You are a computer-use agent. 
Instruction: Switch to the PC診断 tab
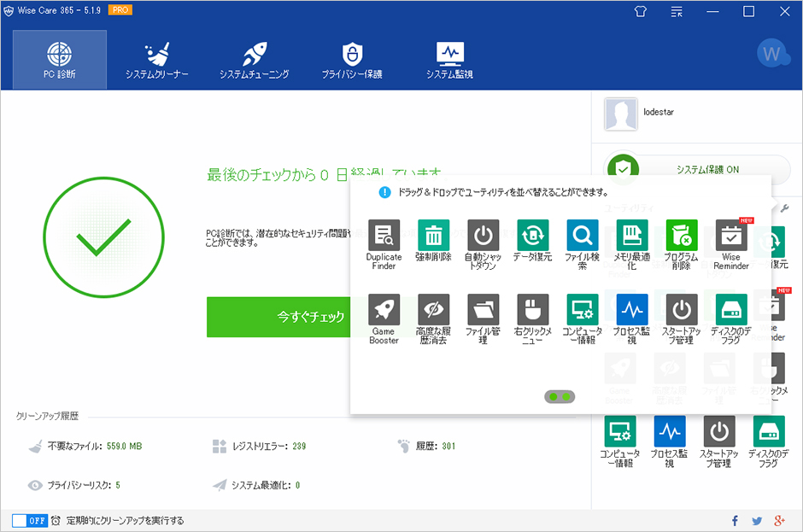[x=60, y=60]
